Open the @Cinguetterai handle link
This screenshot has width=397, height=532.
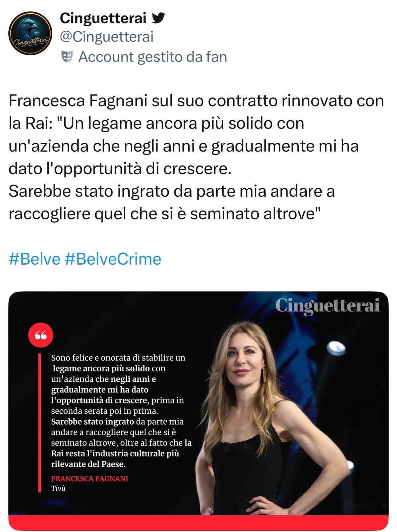point(107,37)
